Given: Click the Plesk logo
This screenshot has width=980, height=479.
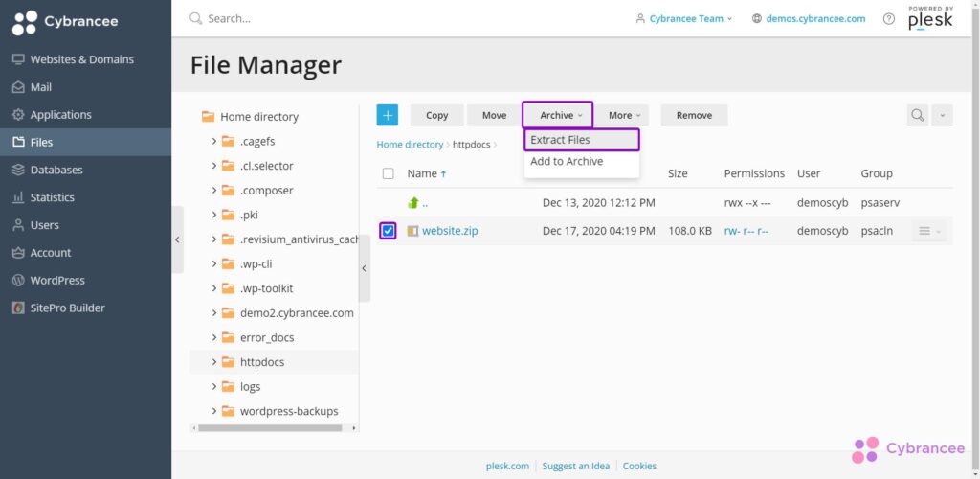Looking at the screenshot, I should click(930, 18).
